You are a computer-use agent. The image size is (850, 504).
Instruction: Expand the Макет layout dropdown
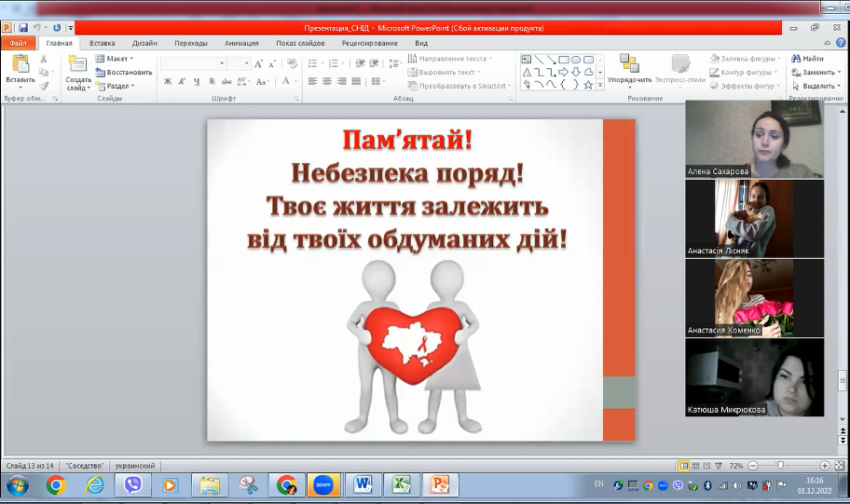119,59
